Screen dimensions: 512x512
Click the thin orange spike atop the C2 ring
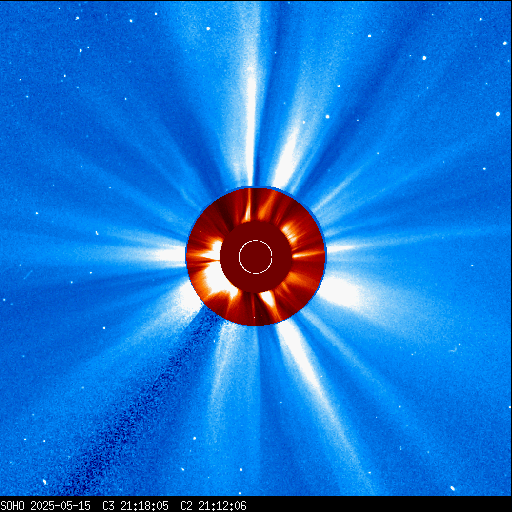point(248,207)
